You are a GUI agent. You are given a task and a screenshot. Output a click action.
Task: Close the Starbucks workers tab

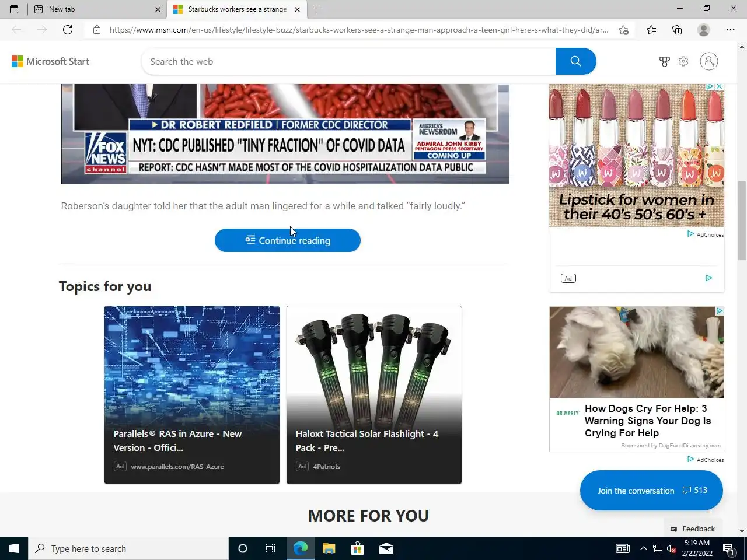click(x=297, y=9)
